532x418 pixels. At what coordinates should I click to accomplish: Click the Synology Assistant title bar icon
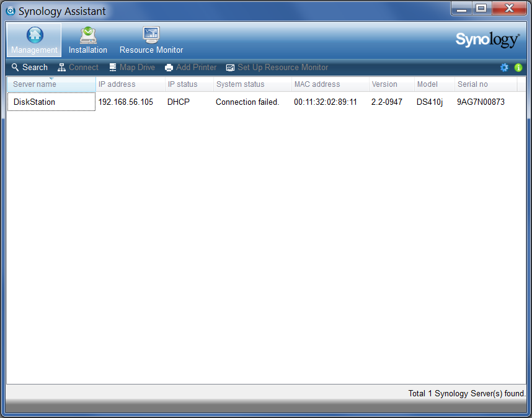[11, 11]
